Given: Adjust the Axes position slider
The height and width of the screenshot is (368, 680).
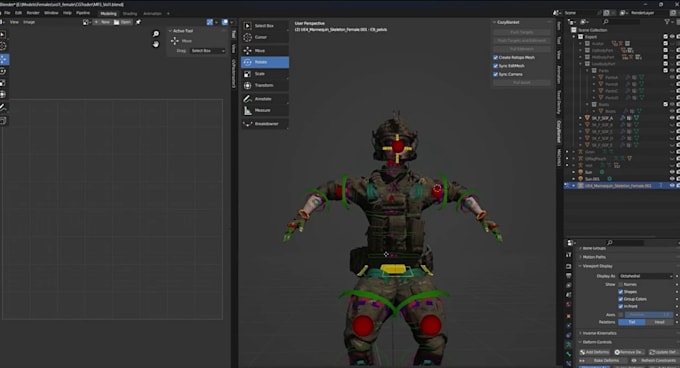Looking at the screenshot, I should click(649, 315).
